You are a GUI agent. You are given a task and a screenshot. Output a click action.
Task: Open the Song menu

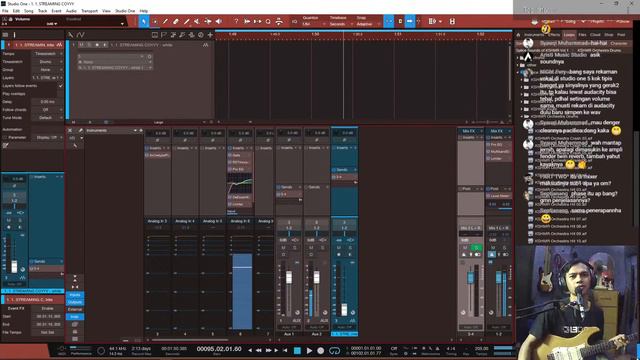tap(29, 11)
